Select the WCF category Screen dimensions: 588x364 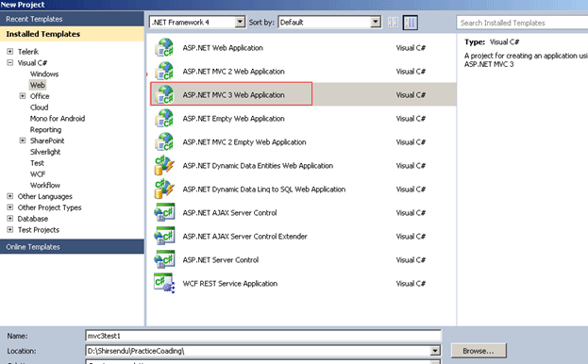[38, 174]
